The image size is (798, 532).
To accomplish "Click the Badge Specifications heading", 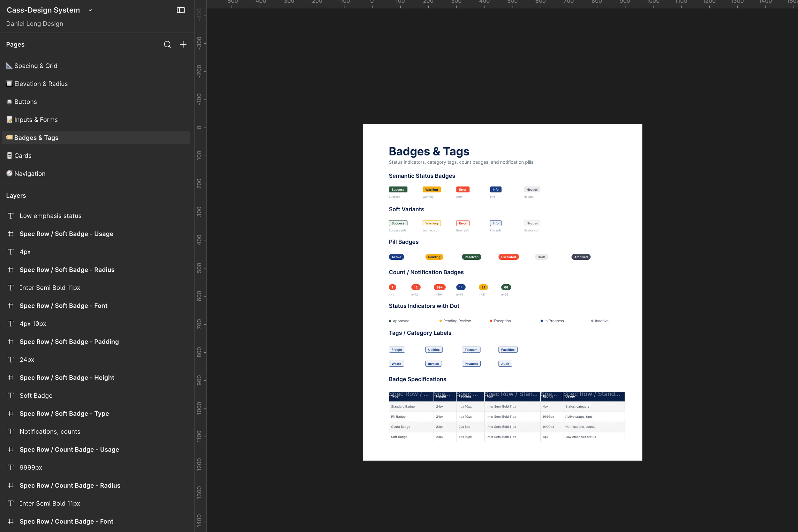I will tap(417, 379).
